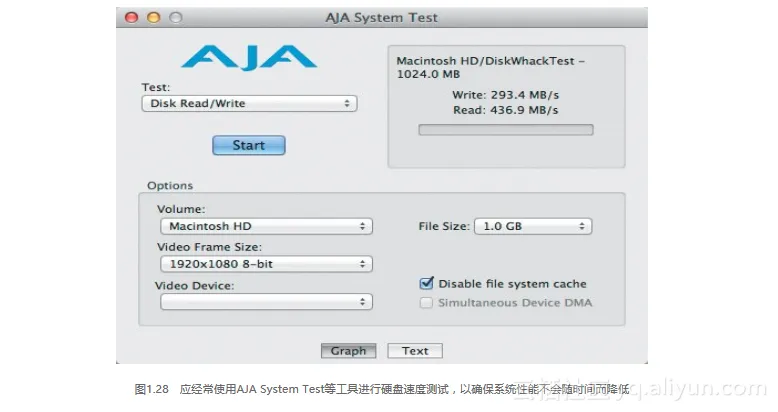Toggle Disable file system cache checkbox
This screenshot has height=412, width=778.
(x=428, y=284)
